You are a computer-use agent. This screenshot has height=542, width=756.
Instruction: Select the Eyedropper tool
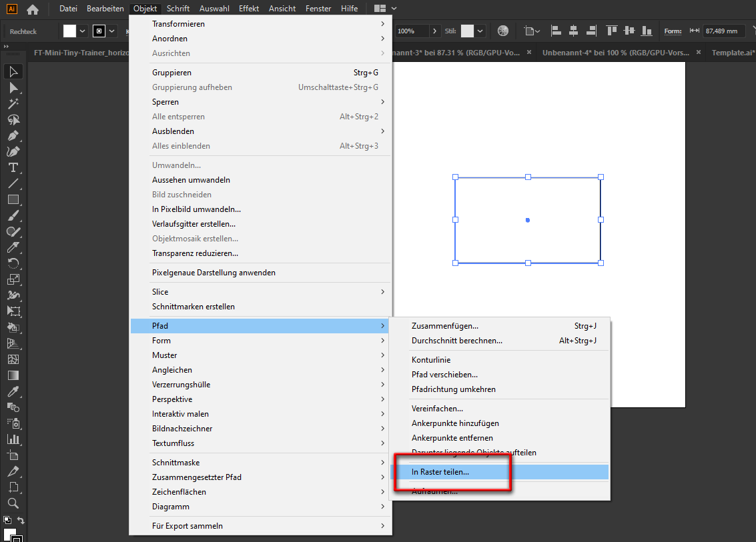tap(13, 391)
